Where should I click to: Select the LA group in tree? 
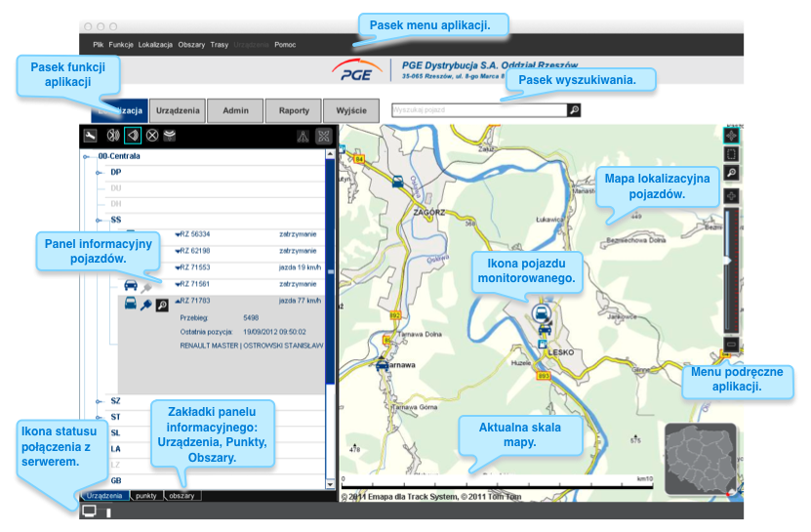click(116, 449)
